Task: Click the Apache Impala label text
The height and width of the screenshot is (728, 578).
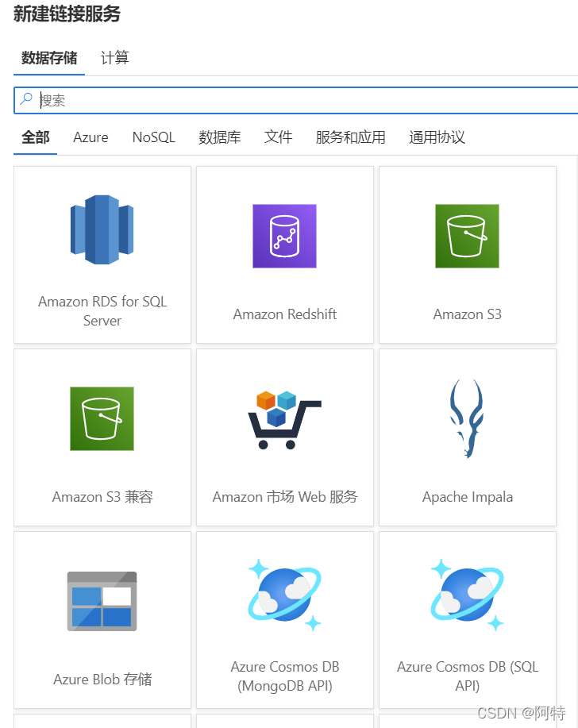Action: click(x=467, y=497)
